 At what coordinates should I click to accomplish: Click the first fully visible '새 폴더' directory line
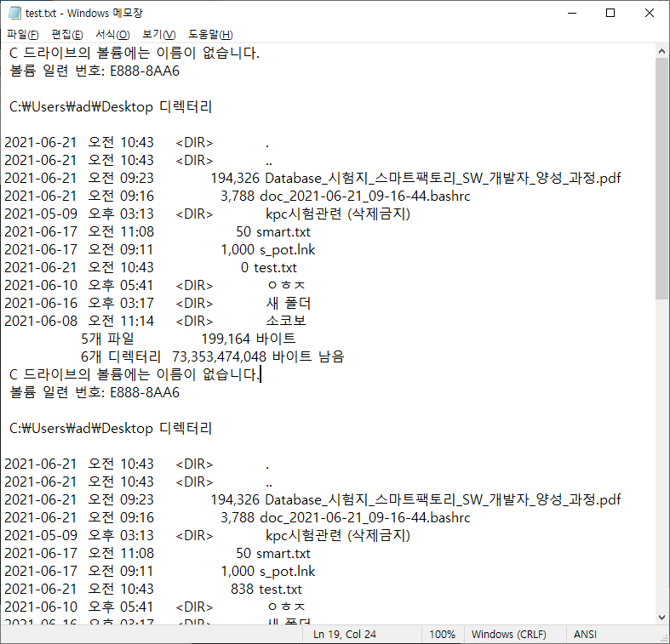pyautogui.click(x=157, y=303)
